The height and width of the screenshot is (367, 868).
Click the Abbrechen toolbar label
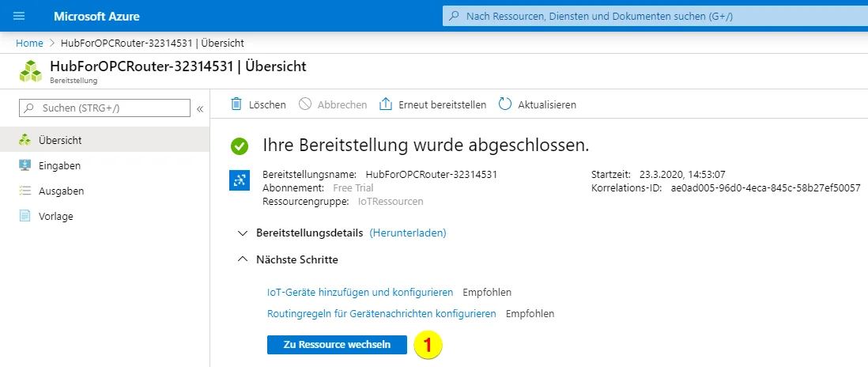[342, 104]
